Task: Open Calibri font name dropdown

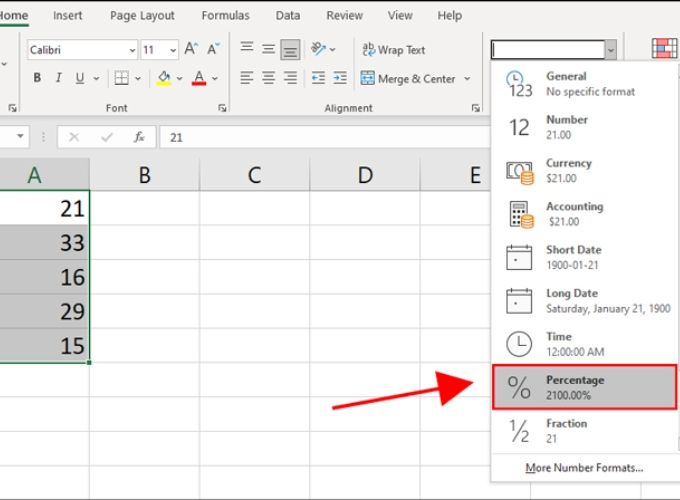Action: point(132,50)
